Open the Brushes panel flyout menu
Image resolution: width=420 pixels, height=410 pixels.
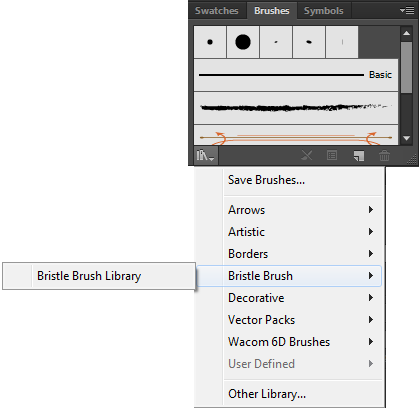tap(407, 11)
